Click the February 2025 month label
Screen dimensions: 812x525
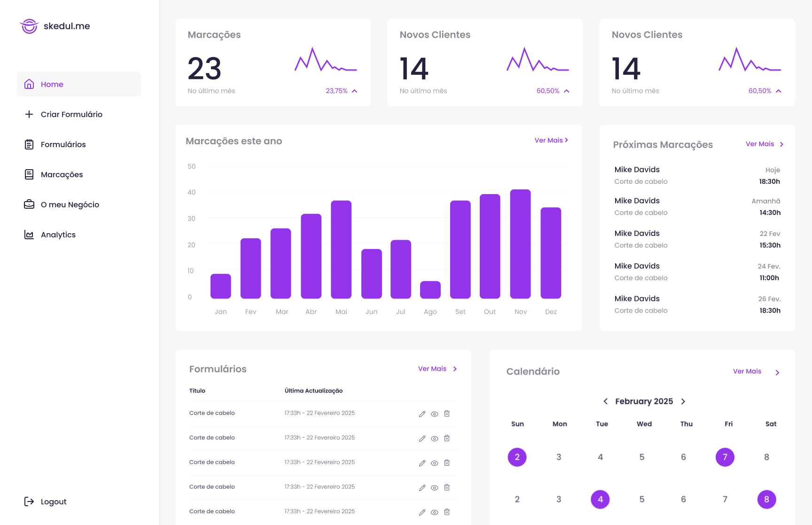click(x=644, y=401)
